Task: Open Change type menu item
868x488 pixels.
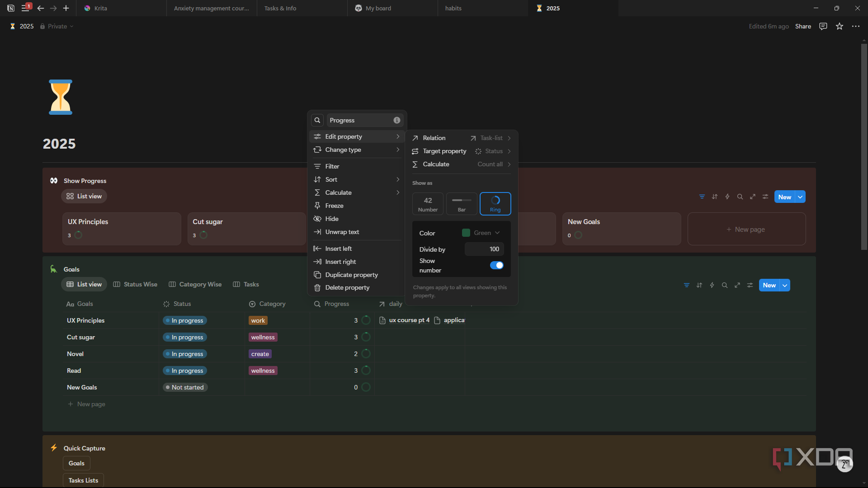Action: (357, 150)
